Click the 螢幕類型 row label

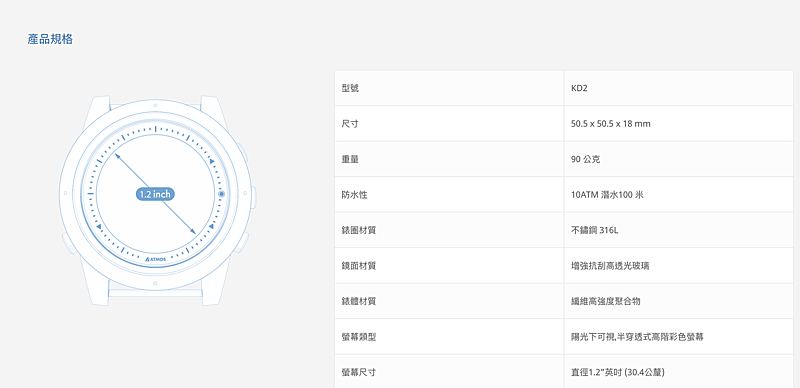[x=359, y=336]
